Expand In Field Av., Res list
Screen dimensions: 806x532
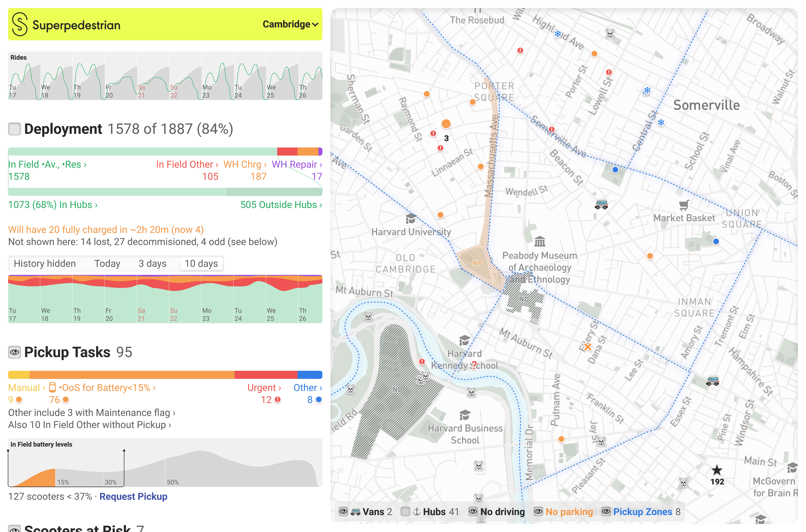click(x=47, y=164)
